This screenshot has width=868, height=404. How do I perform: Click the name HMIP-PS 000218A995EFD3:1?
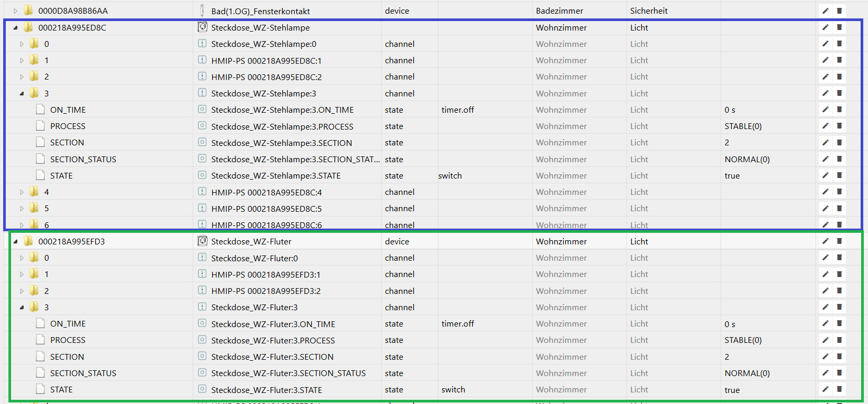click(x=266, y=274)
